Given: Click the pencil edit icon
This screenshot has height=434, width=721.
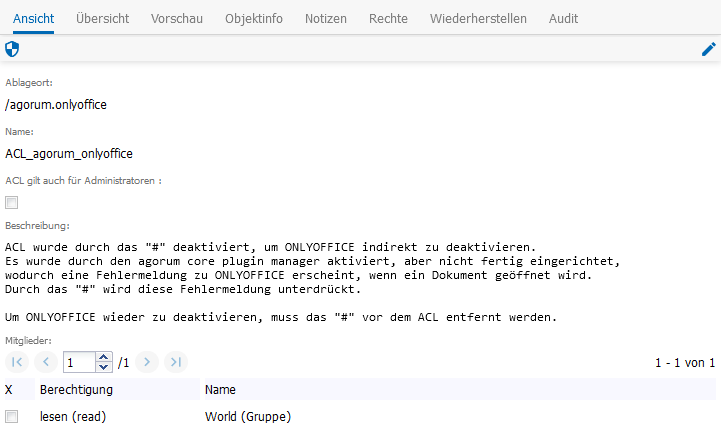Looking at the screenshot, I should (709, 49).
